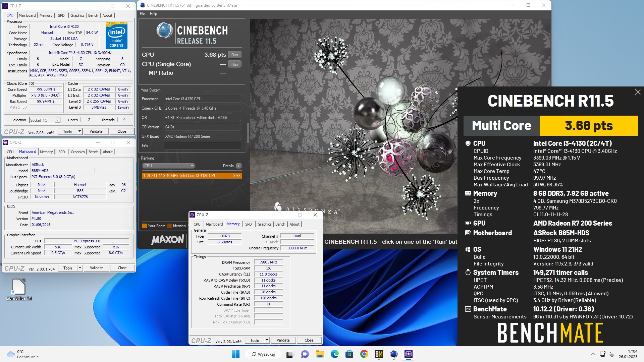Switch to Memory tab in top CPU-Z window
644x362 pixels.
tap(46, 15)
